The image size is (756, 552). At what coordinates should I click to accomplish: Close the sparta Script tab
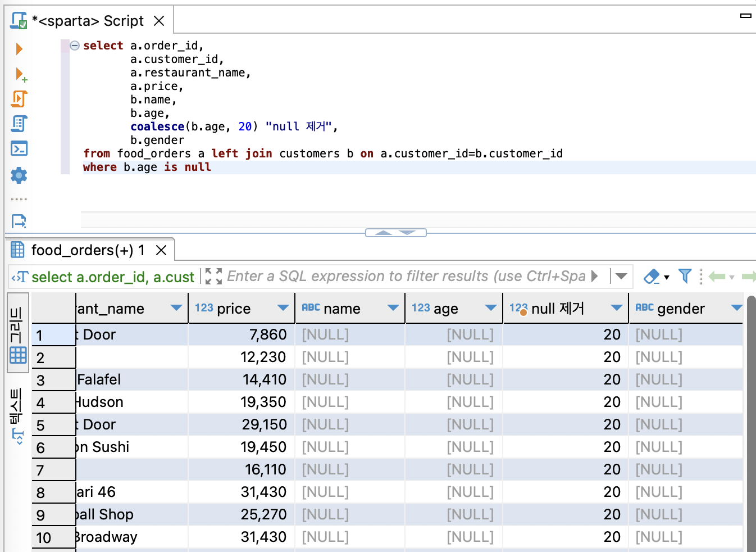click(160, 21)
